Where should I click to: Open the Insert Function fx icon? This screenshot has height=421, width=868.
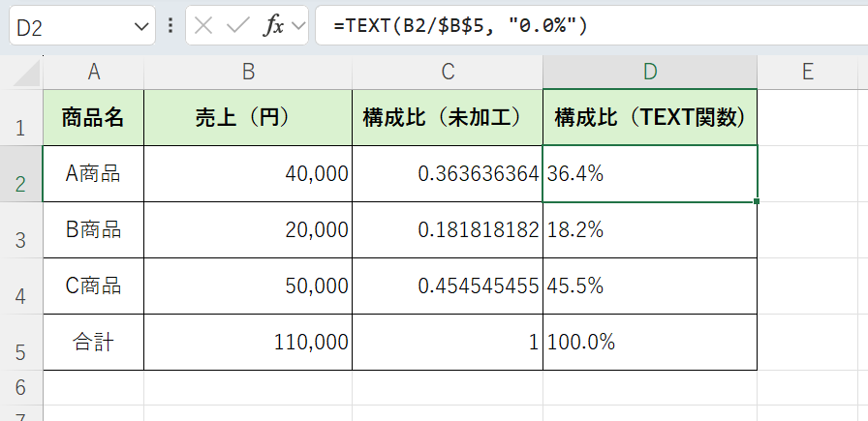pyautogui.click(x=273, y=25)
